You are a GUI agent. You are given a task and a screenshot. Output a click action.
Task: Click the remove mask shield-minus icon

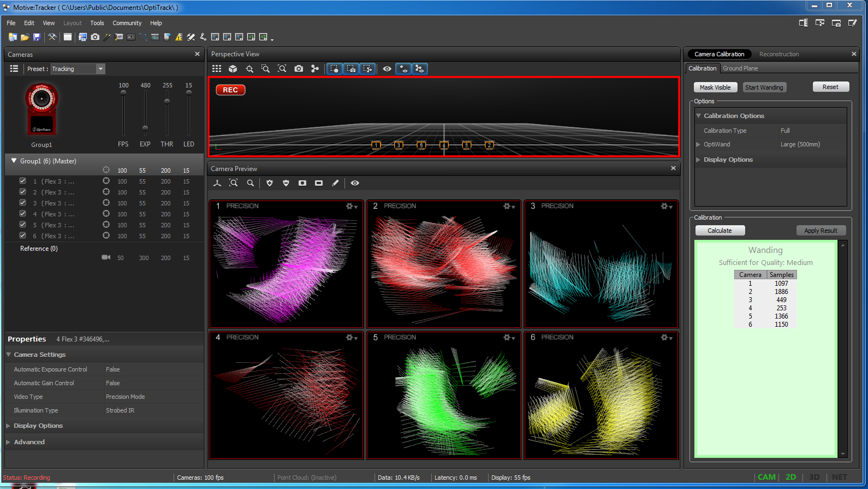(x=286, y=183)
